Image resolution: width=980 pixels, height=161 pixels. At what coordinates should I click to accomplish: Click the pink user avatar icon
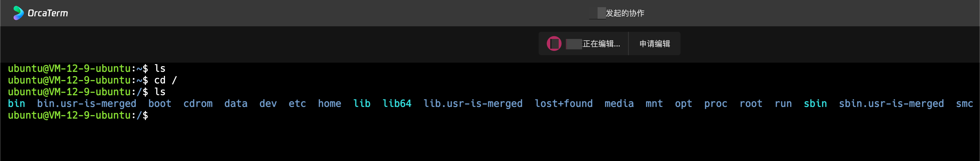[x=554, y=44]
